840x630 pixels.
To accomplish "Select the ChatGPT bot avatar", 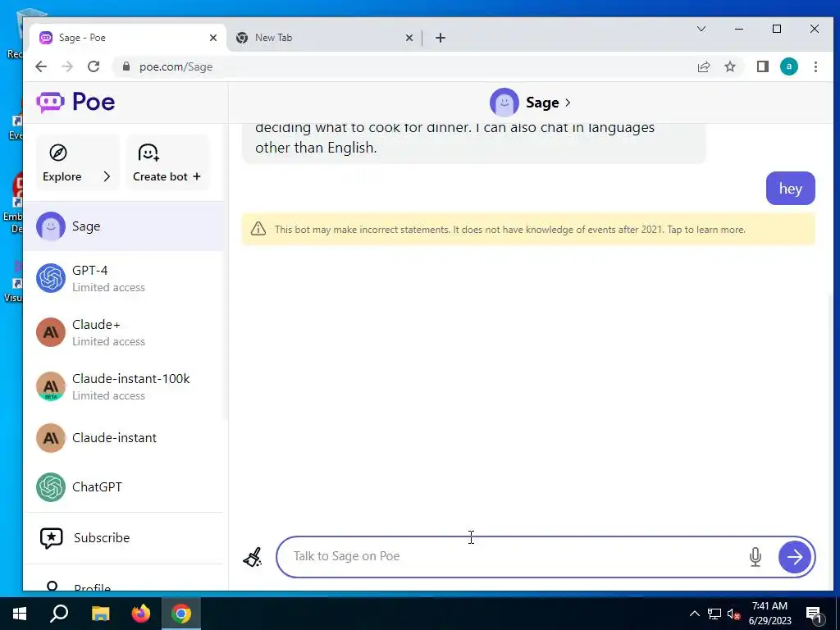I will pos(51,487).
